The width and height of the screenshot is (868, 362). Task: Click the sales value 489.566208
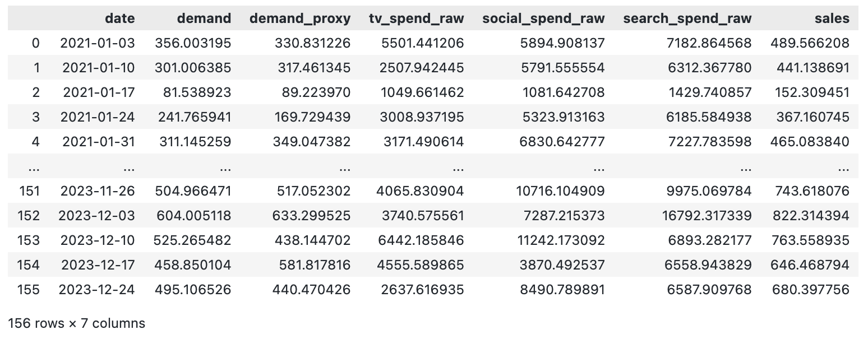click(810, 43)
